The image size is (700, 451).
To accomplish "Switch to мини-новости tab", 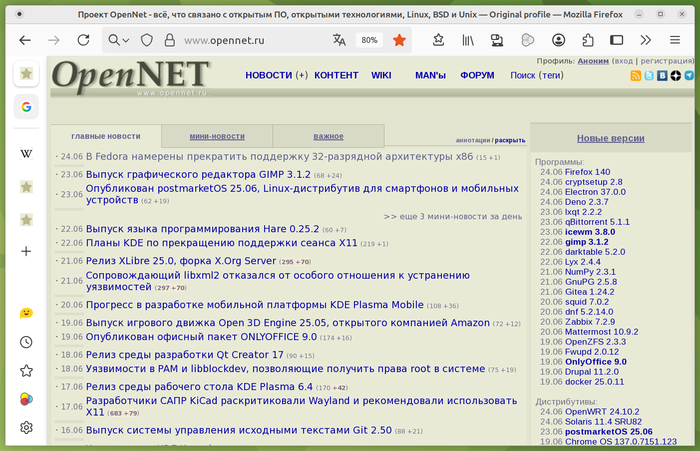I will [x=217, y=136].
